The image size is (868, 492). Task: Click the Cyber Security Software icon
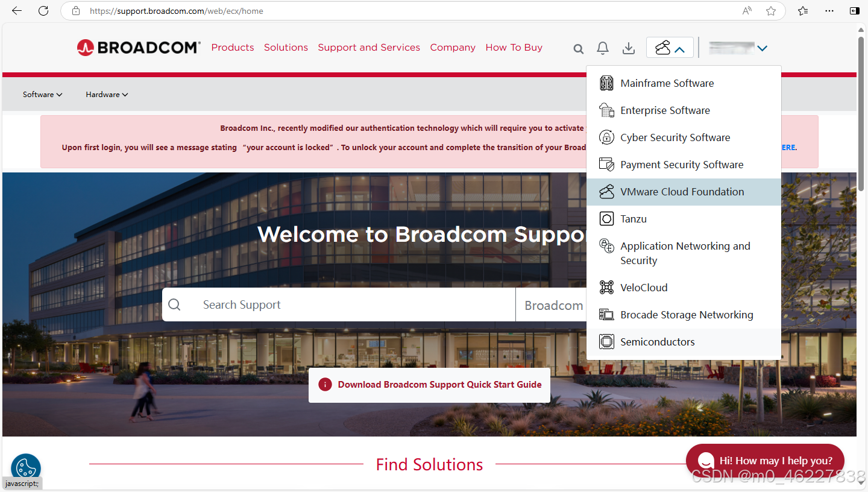click(x=606, y=137)
